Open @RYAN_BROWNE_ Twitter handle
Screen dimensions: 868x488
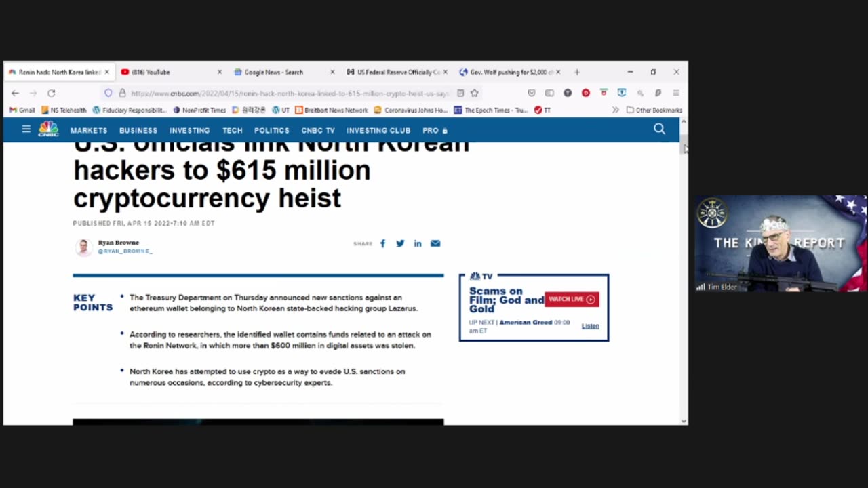pyautogui.click(x=125, y=251)
